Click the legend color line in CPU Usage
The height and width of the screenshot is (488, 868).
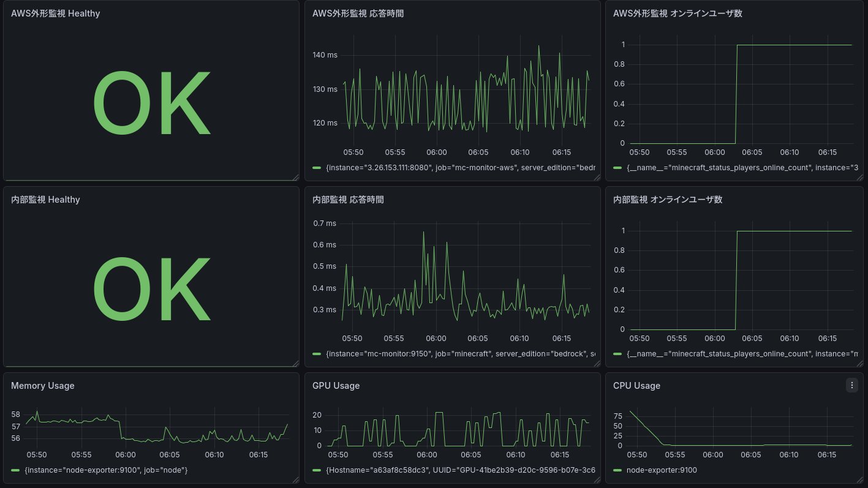tap(617, 470)
